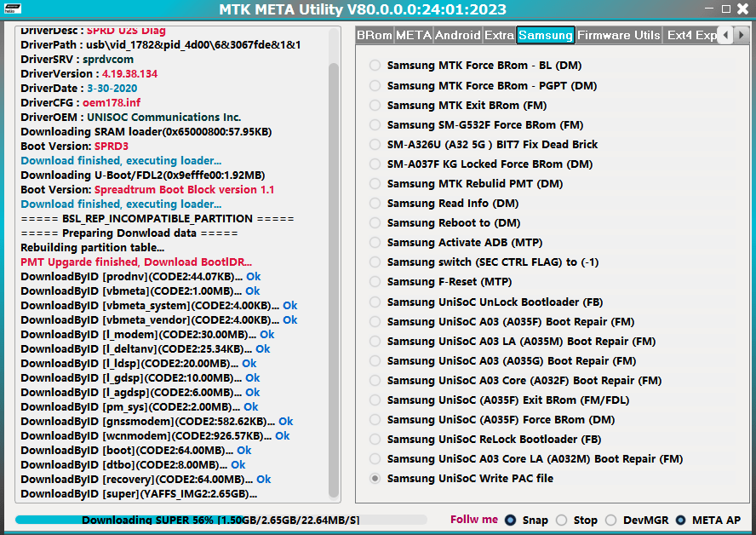
Task: Minimize the MTK META Utility window
Action: tap(710, 9)
